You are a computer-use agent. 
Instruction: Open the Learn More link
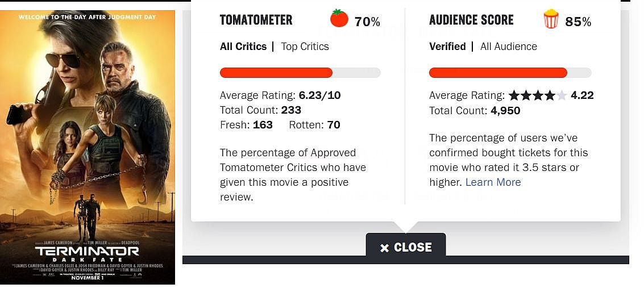pyautogui.click(x=493, y=182)
